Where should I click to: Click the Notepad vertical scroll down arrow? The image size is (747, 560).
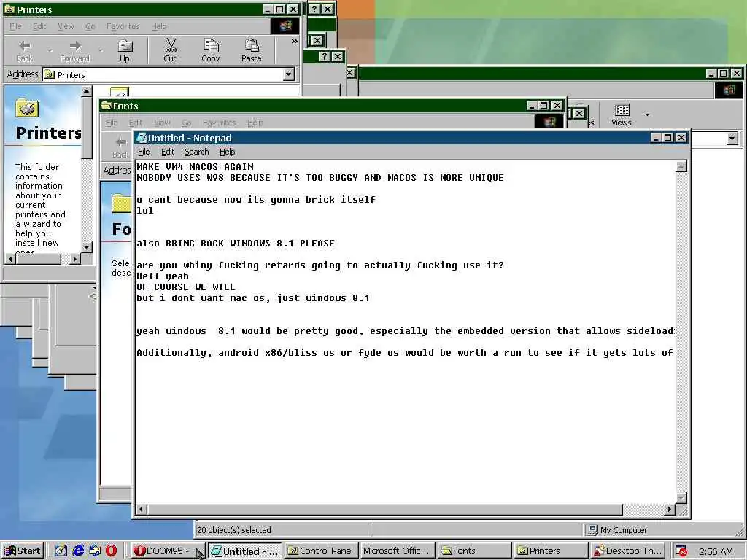point(681,498)
